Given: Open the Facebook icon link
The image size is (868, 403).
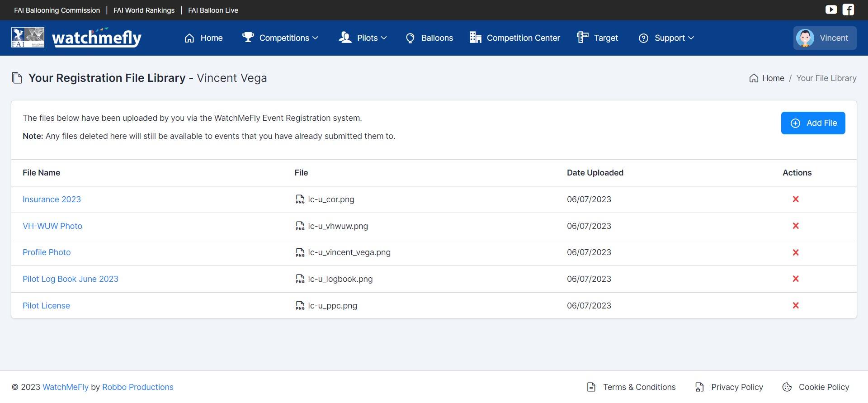Looking at the screenshot, I should coord(848,9).
